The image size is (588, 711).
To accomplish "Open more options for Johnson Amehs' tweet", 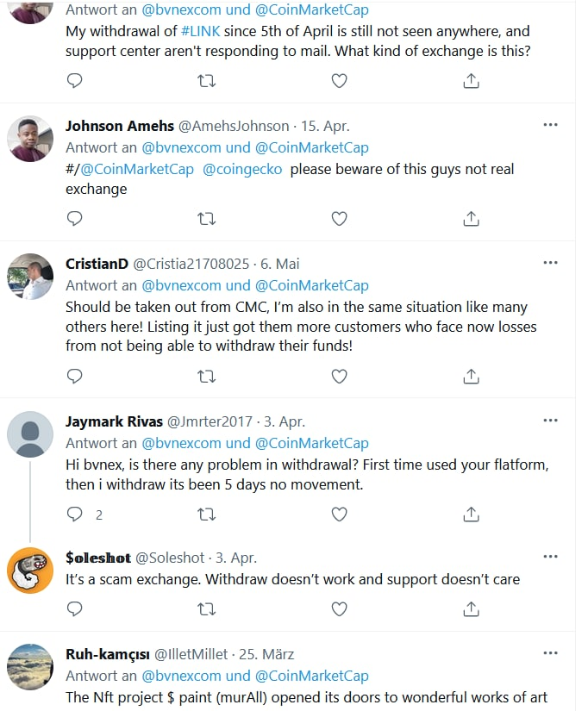I will point(550,125).
